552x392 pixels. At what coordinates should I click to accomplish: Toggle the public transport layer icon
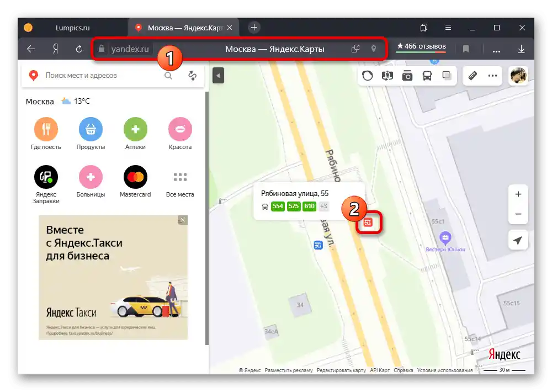(x=427, y=76)
